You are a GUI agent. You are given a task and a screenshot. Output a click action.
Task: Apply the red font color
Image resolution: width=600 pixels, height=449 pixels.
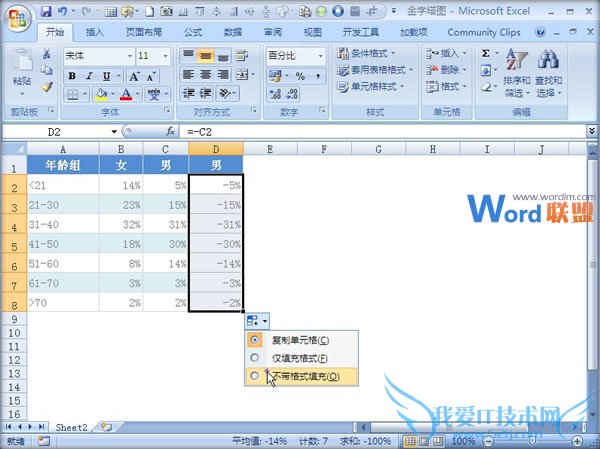click(x=126, y=94)
